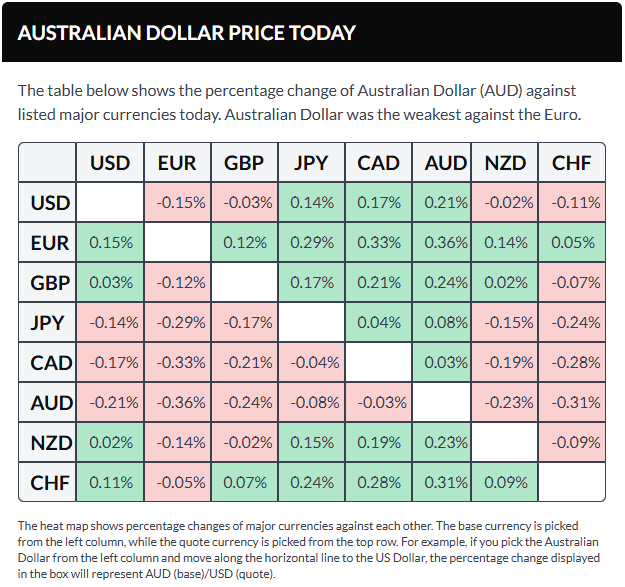625x587 pixels.
Task: Click the heat map explanation paragraph below the table
Action: coord(310,547)
